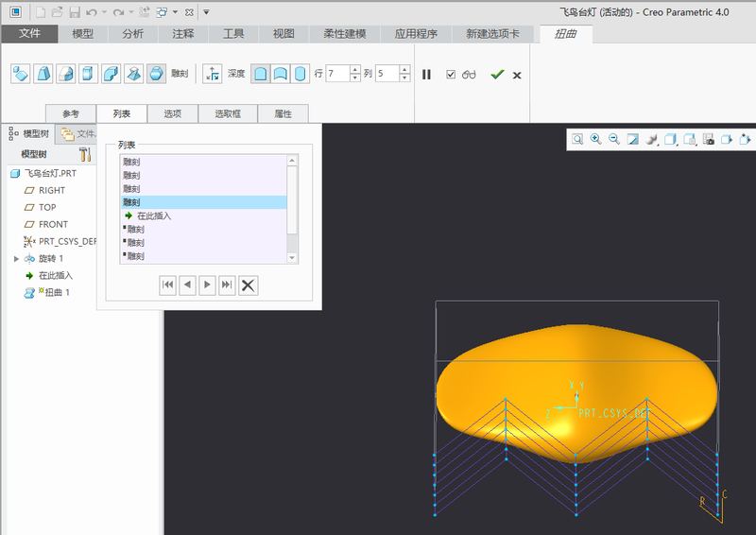The image size is (756, 535).
Task: Switch to the 视图 ribbon tab
Action: coord(283,34)
